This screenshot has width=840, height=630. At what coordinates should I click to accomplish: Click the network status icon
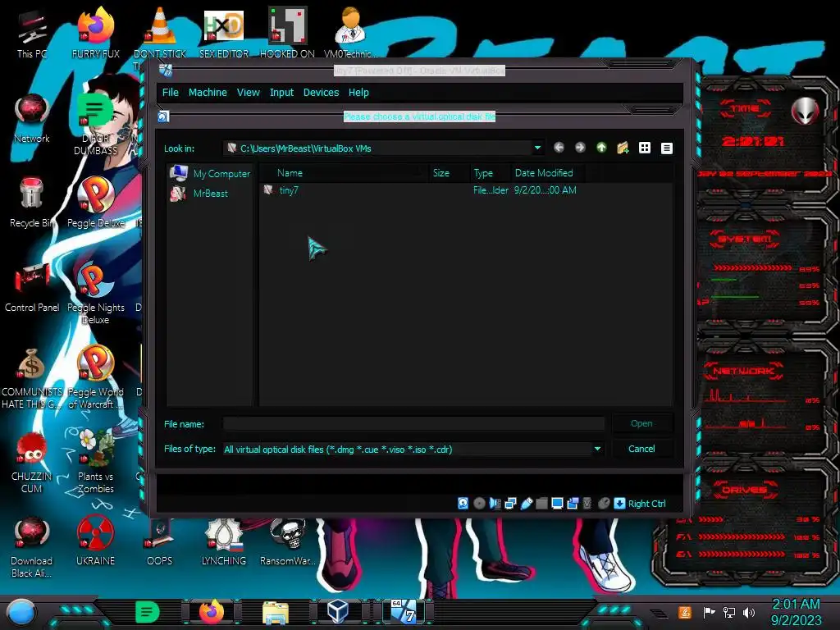point(510,503)
